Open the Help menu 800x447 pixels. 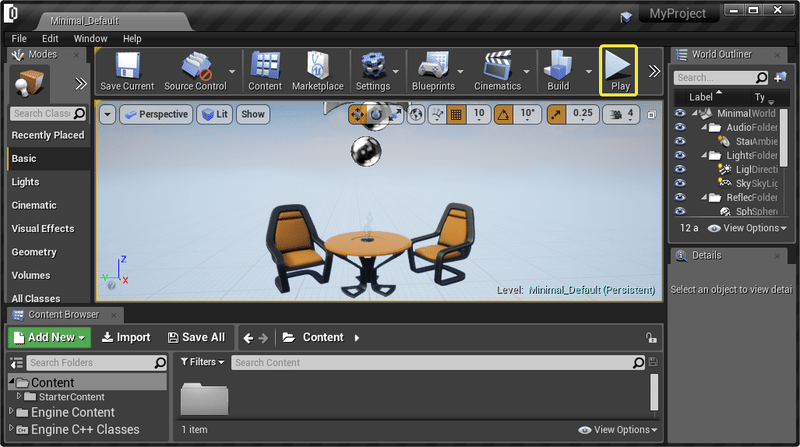(132, 38)
